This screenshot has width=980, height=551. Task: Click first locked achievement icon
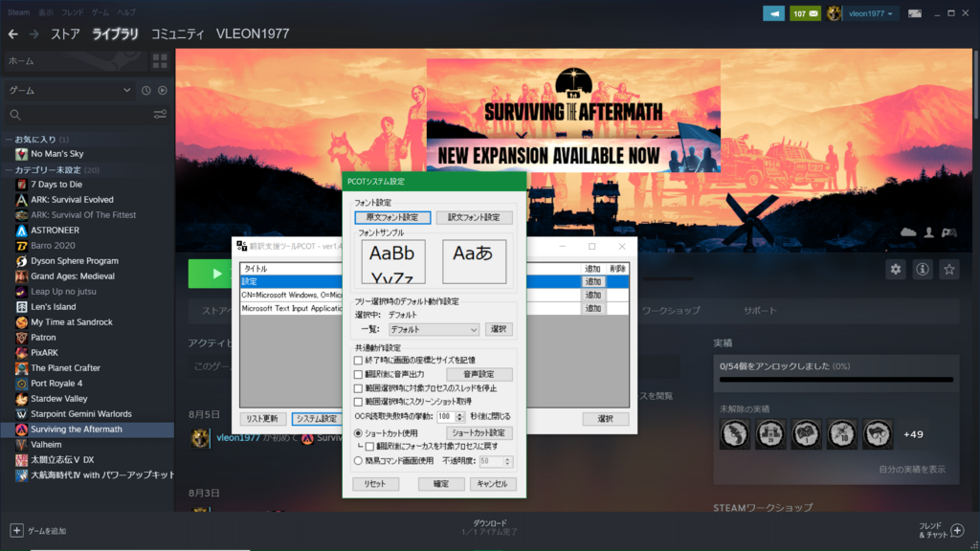click(x=734, y=434)
